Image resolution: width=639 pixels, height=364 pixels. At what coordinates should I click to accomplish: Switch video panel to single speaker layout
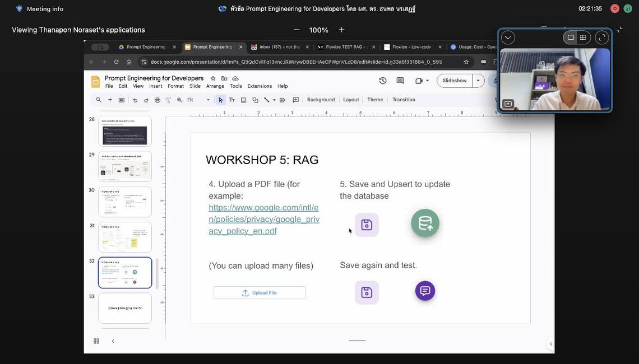click(571, 38)
